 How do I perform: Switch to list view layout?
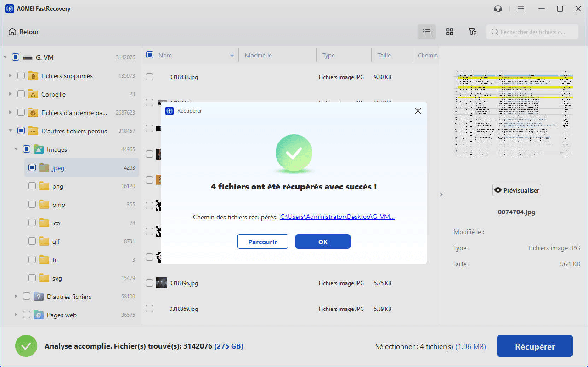427,32
